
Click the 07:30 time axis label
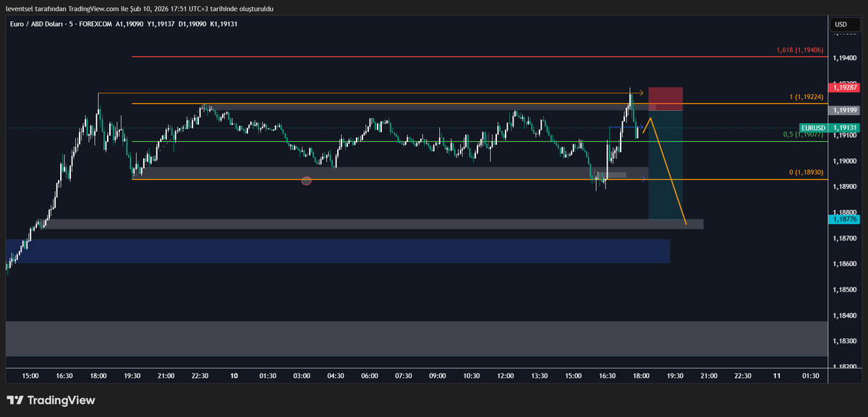404,376
